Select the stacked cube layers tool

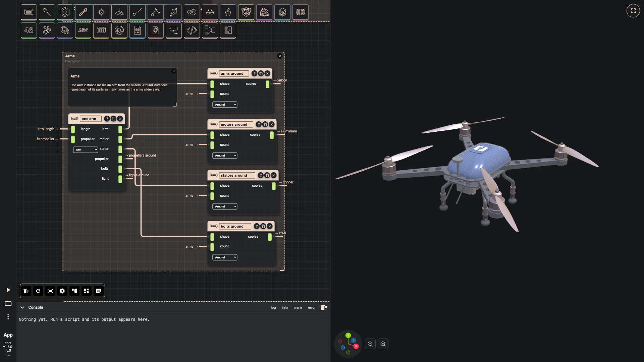click(282, 12)
